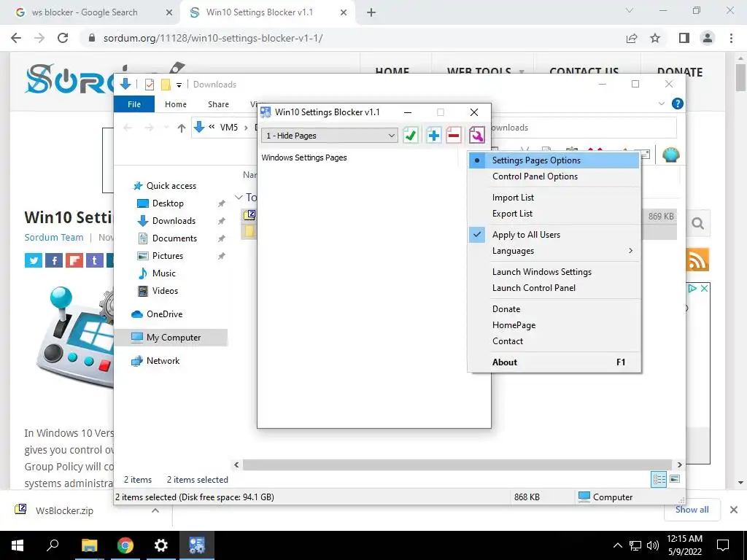Open the 1 - Hide Pages dropdown
The image size is (747, 560).
(x=329, y=136)
